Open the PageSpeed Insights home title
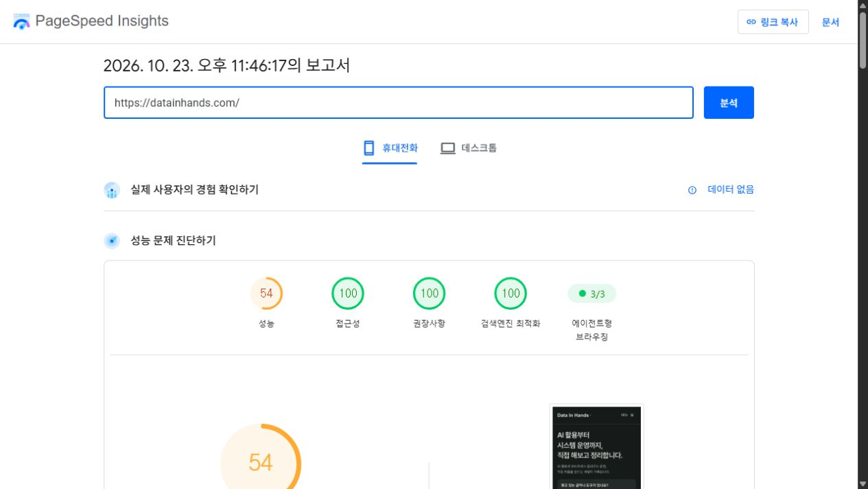868x489 pixels. [102, 21]
